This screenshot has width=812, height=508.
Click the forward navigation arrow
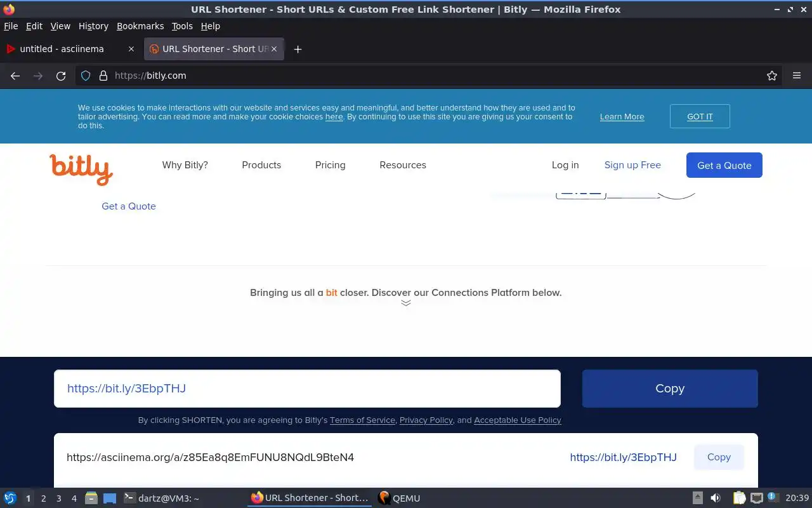pyautogui.click(x=38, y=76)
